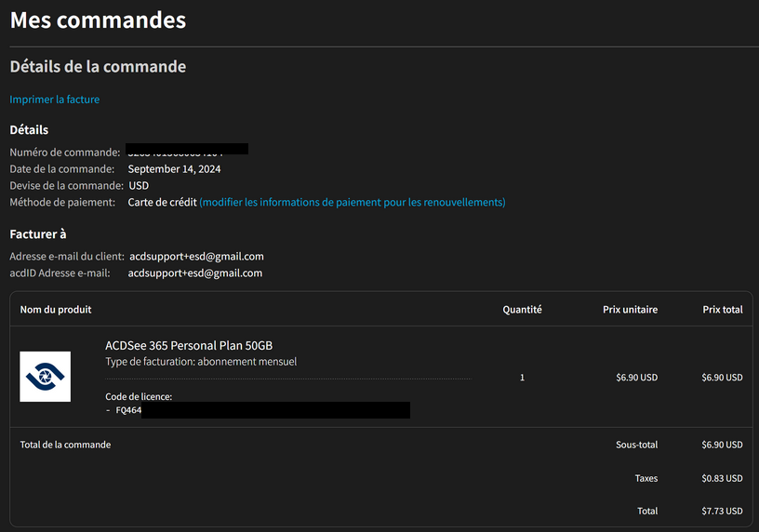Select the 'Mes commandes' page heading

pyautogui.click(x=98, y=20)
